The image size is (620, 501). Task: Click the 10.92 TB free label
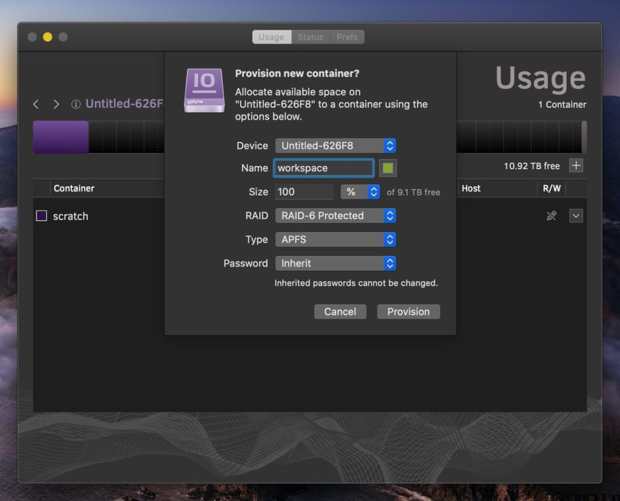click(x=532, y=166)
